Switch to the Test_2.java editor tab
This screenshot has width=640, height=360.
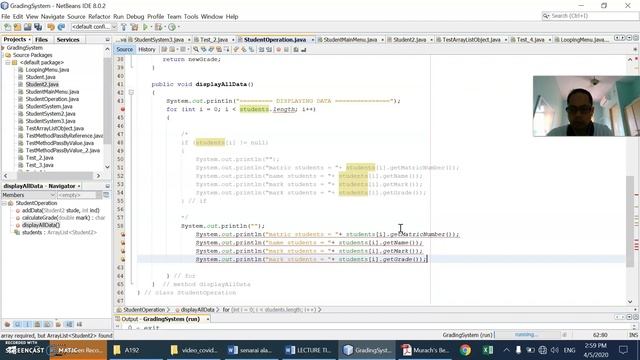click(214, 40)
